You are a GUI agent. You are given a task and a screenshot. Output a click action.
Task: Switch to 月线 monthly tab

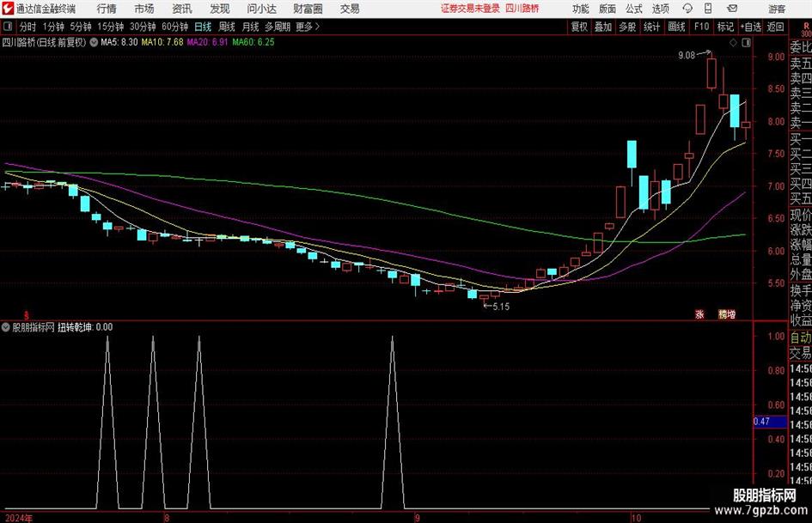pos(251,27)
